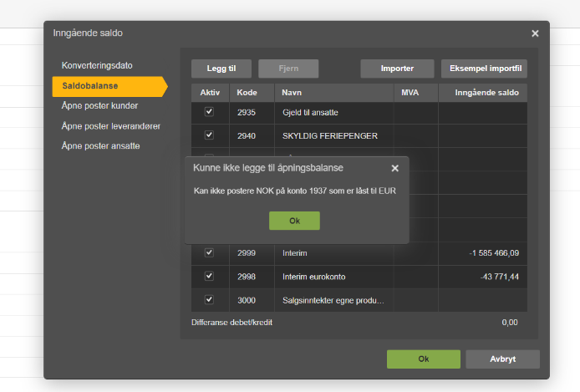Toggle Aktiv checkbox for SKYLDIG FERIEPENGER
Image resolution: width=580 pixels, height=392 pixels.
point(209,135)
